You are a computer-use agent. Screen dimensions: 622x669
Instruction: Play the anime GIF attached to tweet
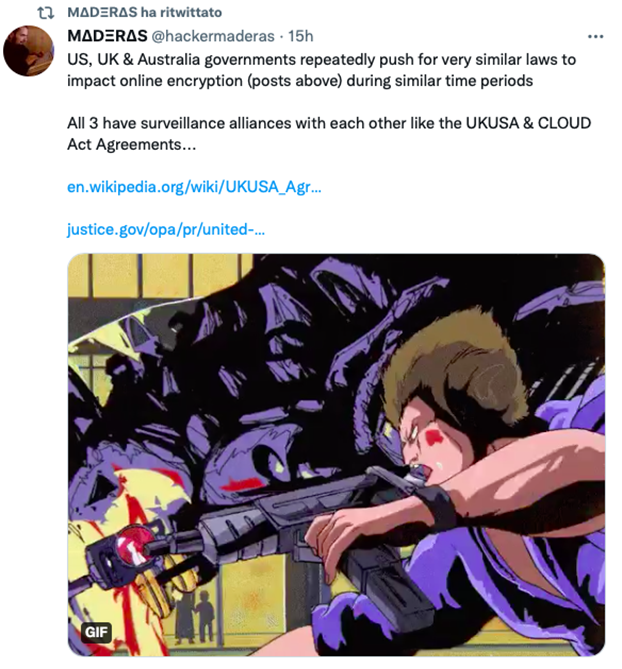point(336,455)
